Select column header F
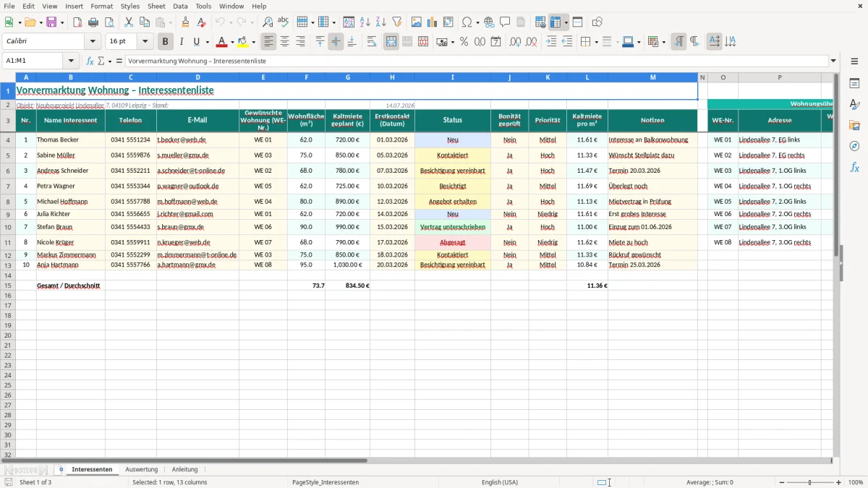868x488 pixels. tap(306, 77)
